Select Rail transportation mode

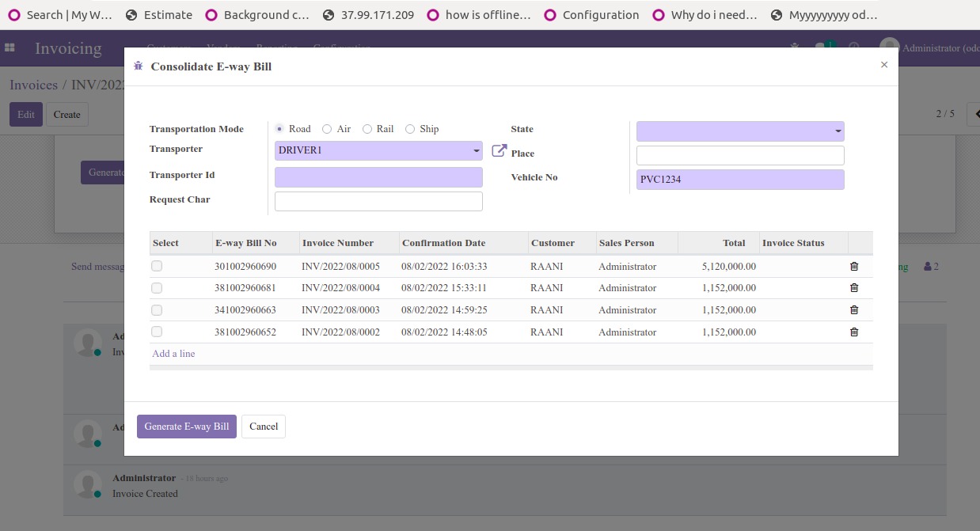point(367,129)
